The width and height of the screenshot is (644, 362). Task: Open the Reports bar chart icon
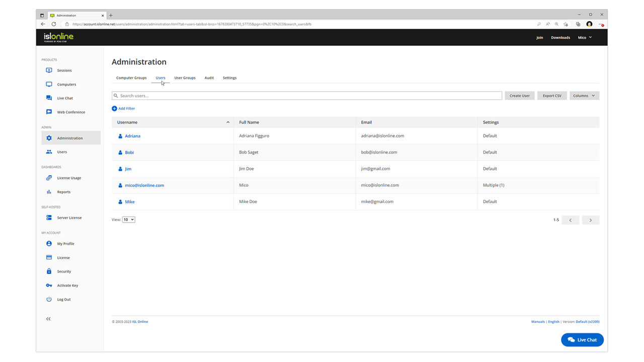(x=49, y=192)
